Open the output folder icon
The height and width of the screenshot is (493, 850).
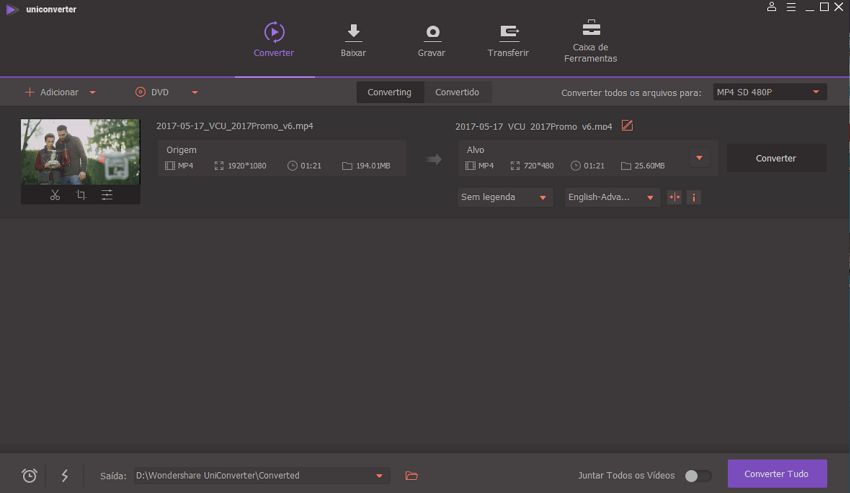(x=411, y=476)
